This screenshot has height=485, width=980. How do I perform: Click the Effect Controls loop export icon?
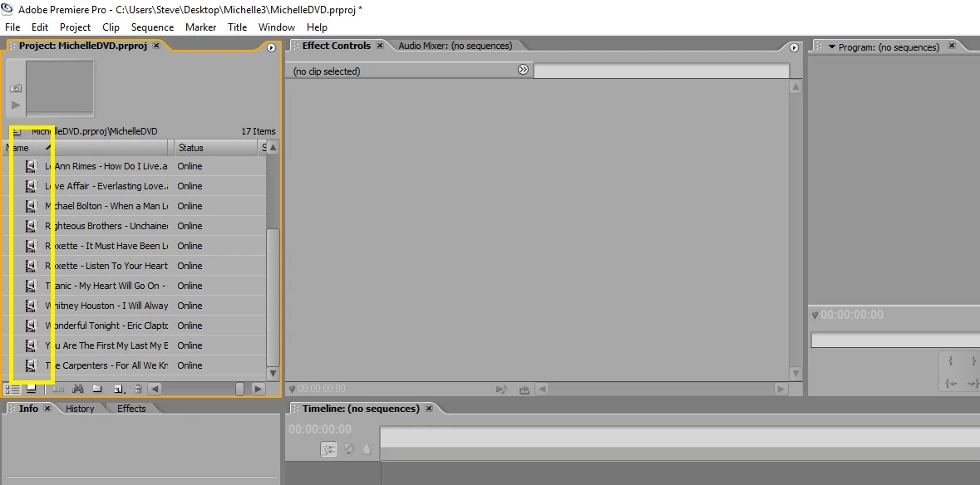tap(524, 389)
